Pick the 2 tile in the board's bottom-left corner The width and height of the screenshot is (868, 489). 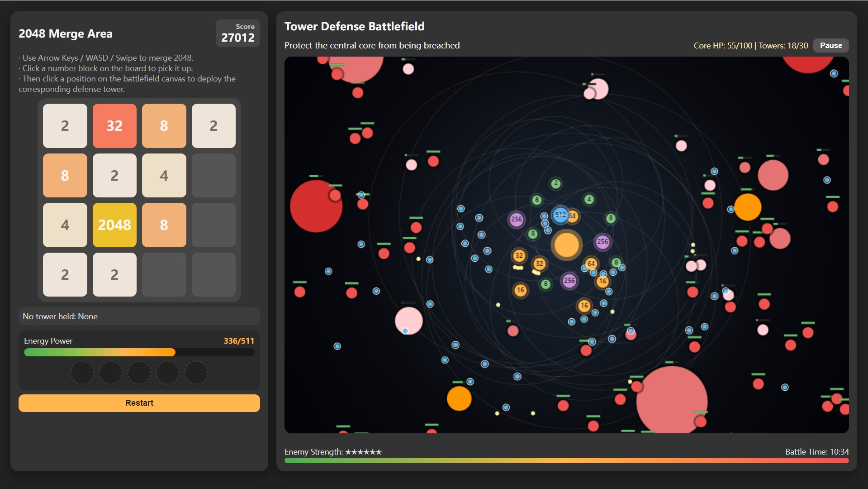[65, 274]
